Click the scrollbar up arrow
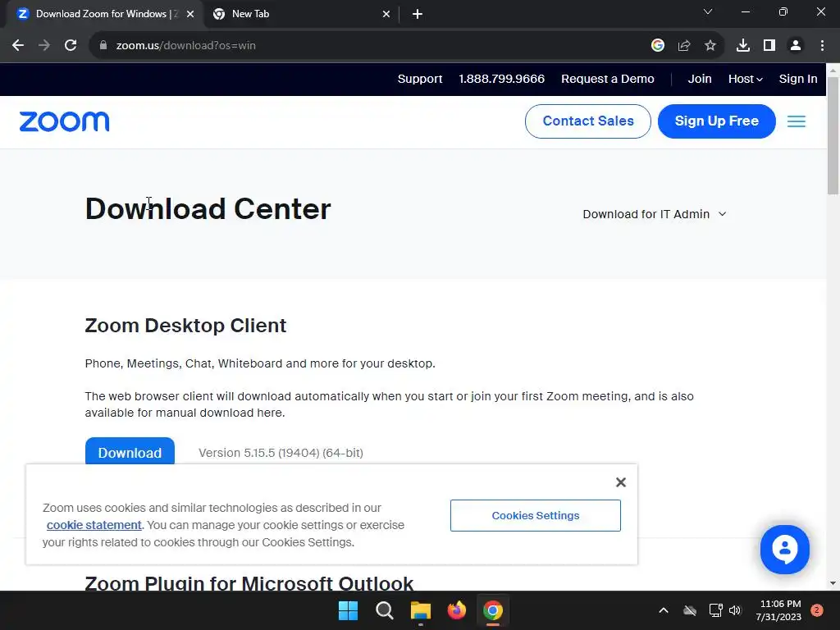Viewport: 840px width, 630px height. tap(833, 70)
